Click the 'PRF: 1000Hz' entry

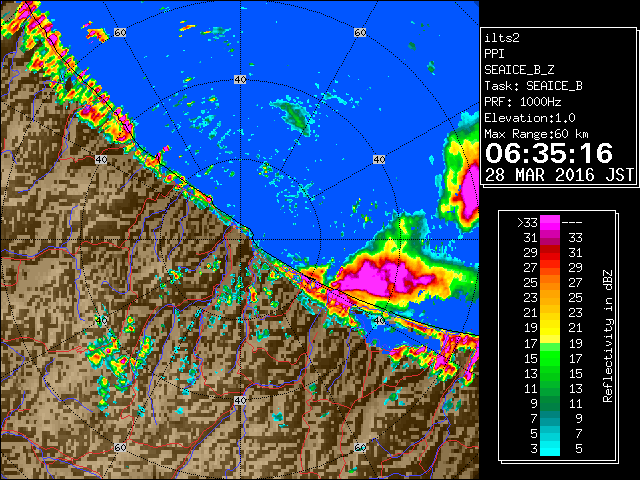click(x=523, y=102)
